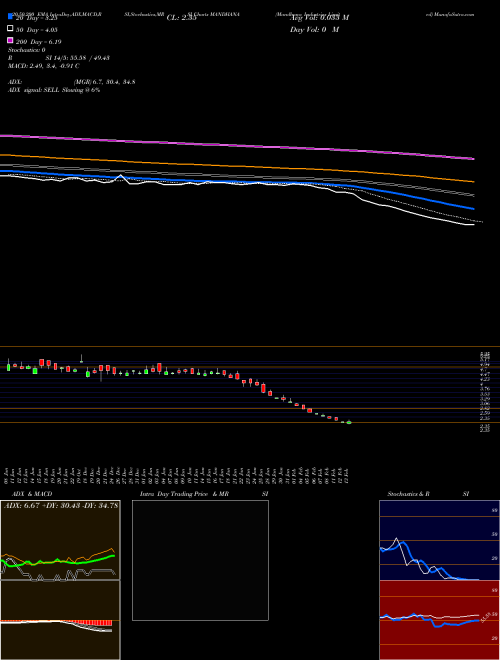Screen dimensions: 500x660
Task: Click the 'Stochastics & R SI' panel title
Action: point(428,494)
